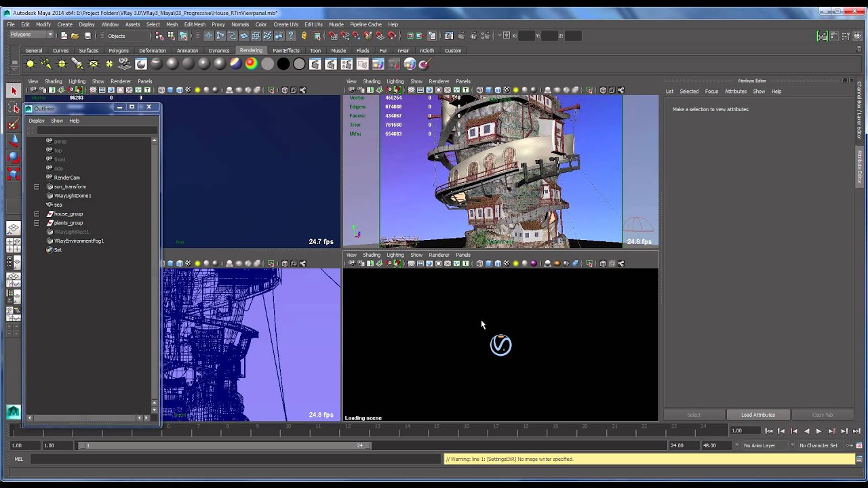Click the RenderCam camera icon in Outliner
The image size is (868, 488).
(49, 178)
